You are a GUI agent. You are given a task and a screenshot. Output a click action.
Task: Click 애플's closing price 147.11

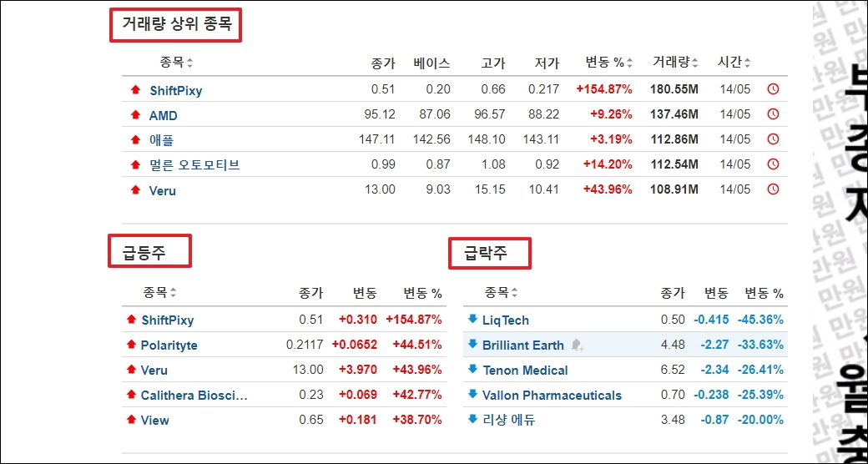point(377,139)
